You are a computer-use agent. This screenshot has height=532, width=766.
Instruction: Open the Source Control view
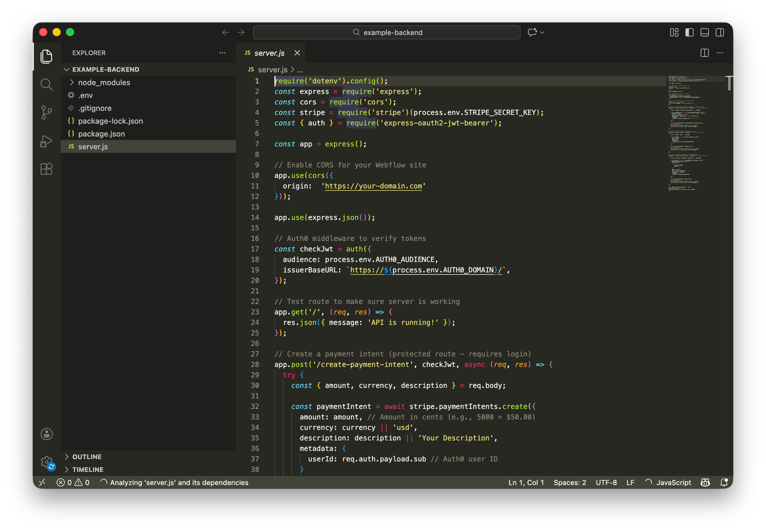coord(46,112)
